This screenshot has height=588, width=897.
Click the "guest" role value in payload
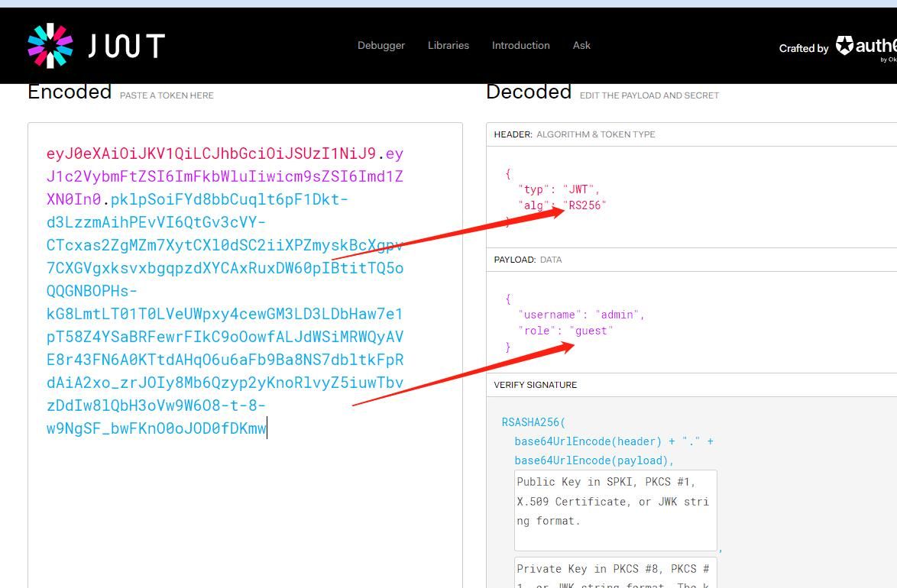591,331
